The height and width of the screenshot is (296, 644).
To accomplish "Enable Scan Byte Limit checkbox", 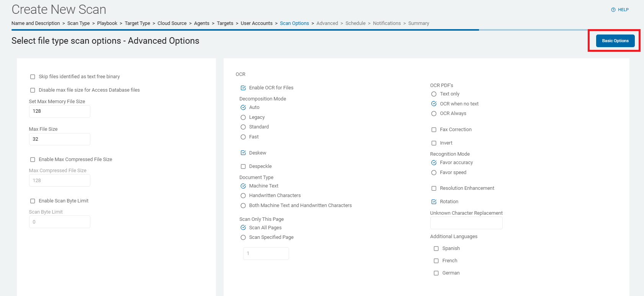I will [33, 201].
